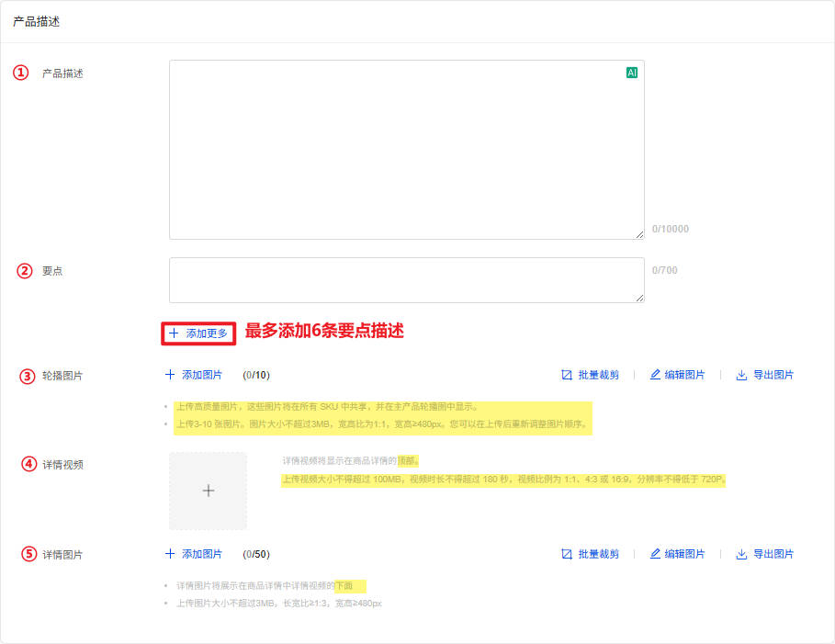Click the (0/50) image count text
Viewport: 835px width, 644px height.
(x=256, y=554)
